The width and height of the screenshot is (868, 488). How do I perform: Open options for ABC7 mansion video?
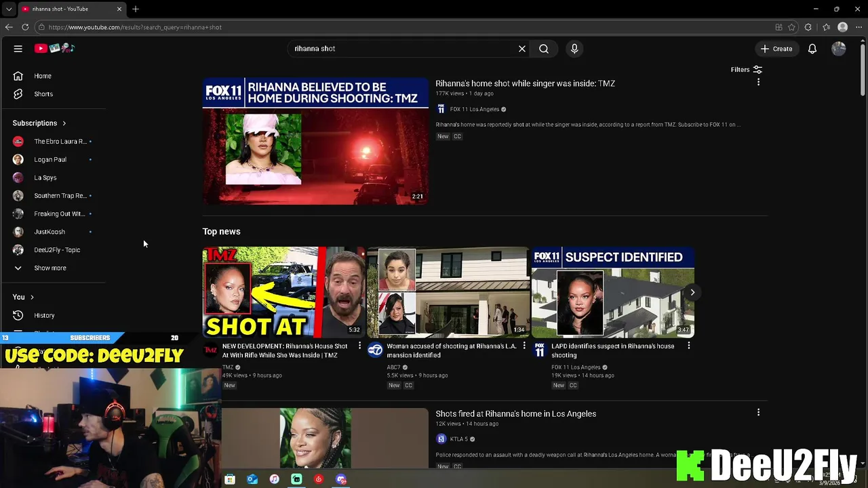pyautogui.click(x=524, y=346)
